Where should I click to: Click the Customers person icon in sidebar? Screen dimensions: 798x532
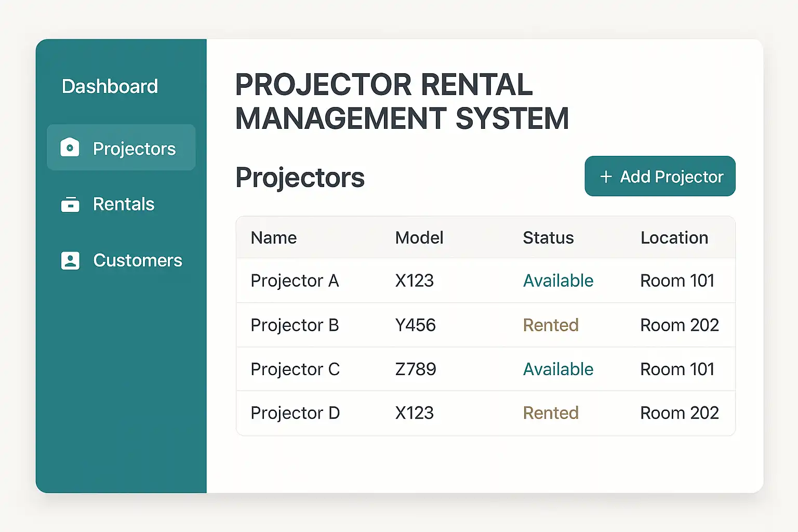coord(70,260)
